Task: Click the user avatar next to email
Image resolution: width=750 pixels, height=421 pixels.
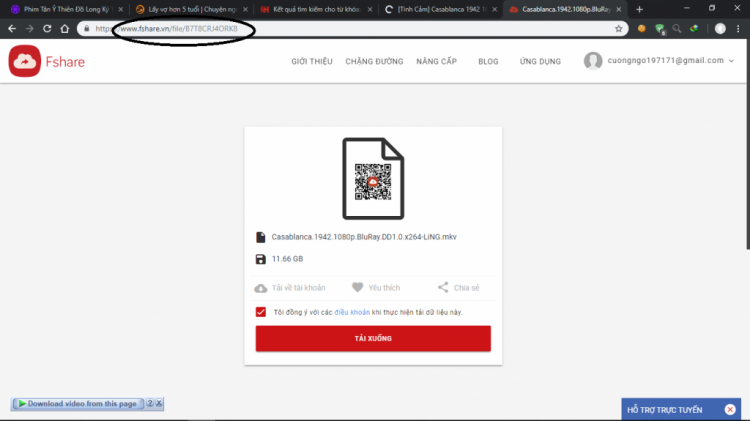Action: tap(593, 61)
